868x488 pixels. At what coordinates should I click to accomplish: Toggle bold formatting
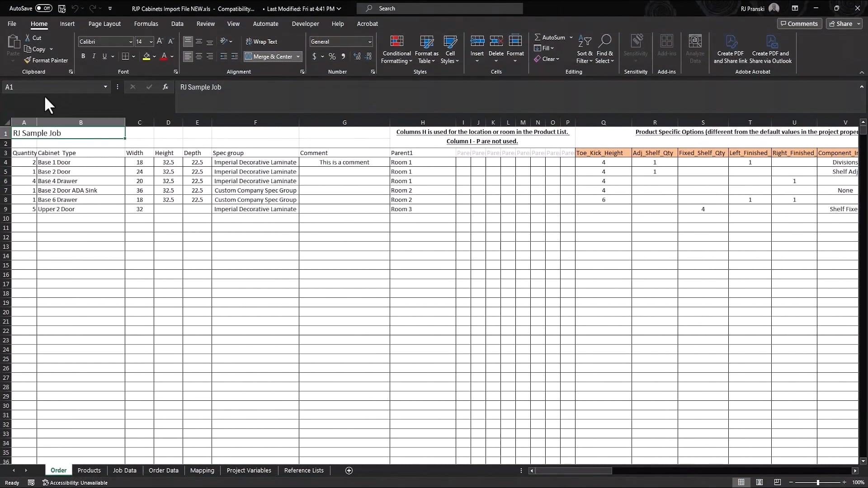[x=83, y=56]
